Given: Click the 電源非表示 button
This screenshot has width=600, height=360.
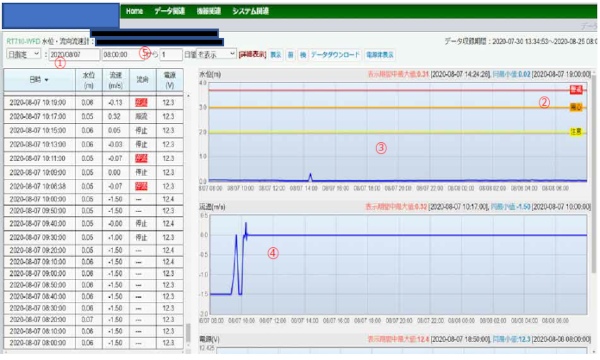Looking at the screenshot, I should click(380, 54).
